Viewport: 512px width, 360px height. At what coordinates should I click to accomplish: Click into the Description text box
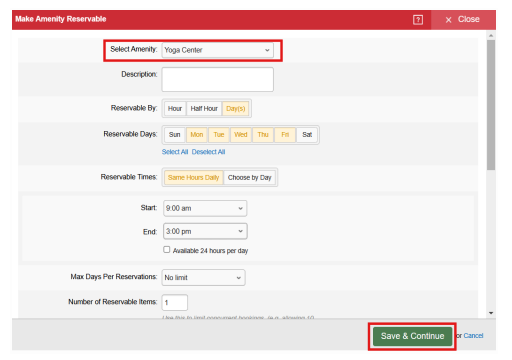[x=217, y=79]
